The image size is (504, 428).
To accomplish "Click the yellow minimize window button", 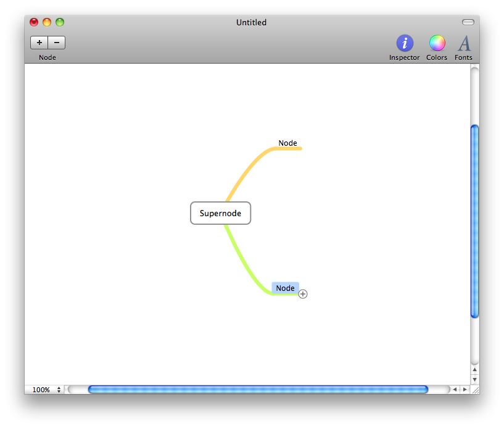I will [x=47, y=22].
